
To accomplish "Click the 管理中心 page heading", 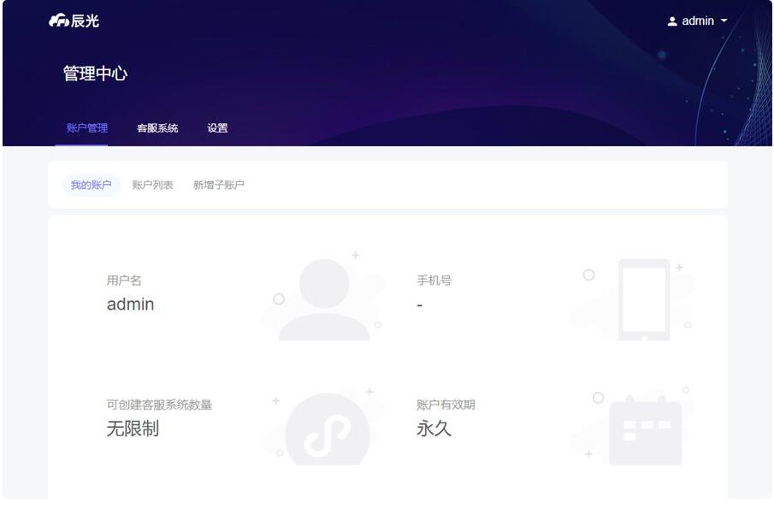I will [x=95, y=74].
